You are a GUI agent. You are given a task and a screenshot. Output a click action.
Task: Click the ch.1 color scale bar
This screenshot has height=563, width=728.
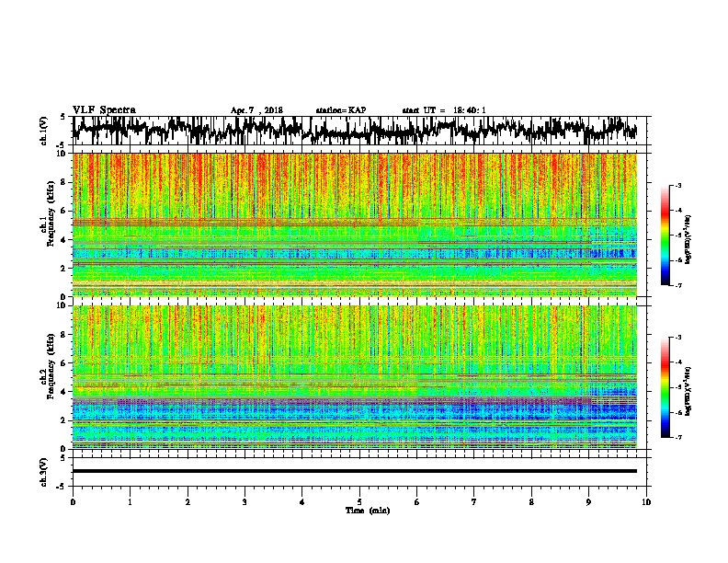pyautogui.click(x=665, y=236)
